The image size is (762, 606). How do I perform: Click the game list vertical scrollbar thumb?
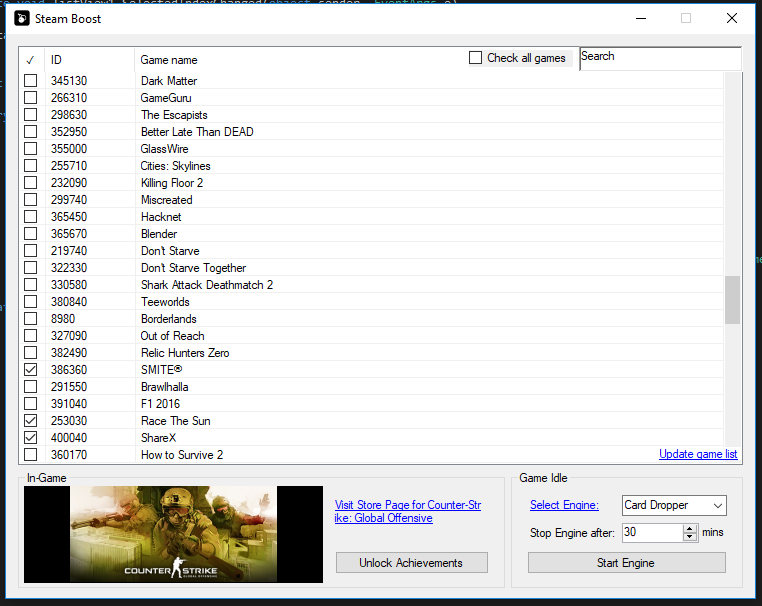pos(732,300)
